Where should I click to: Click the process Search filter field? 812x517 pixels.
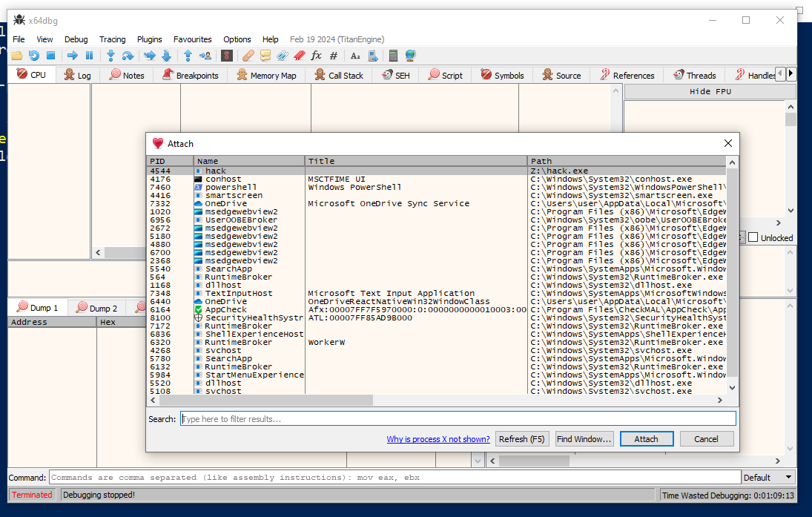458,418
